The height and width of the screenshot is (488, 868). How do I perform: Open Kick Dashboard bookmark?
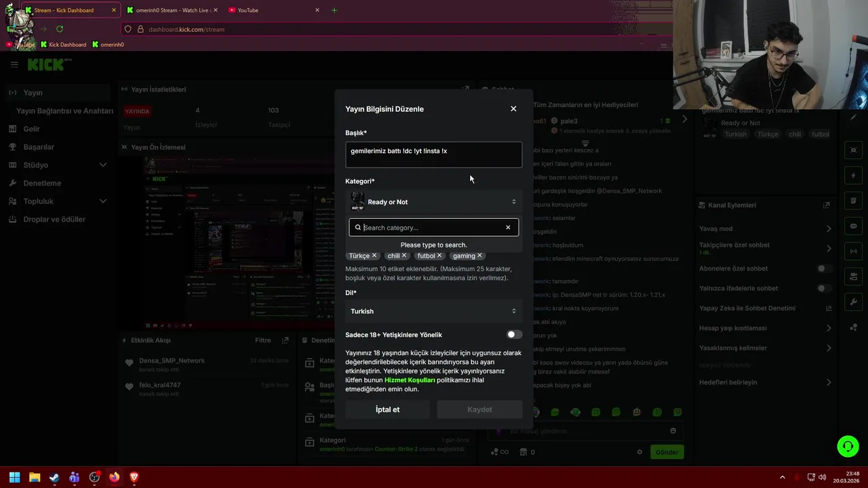pos(63,45)
